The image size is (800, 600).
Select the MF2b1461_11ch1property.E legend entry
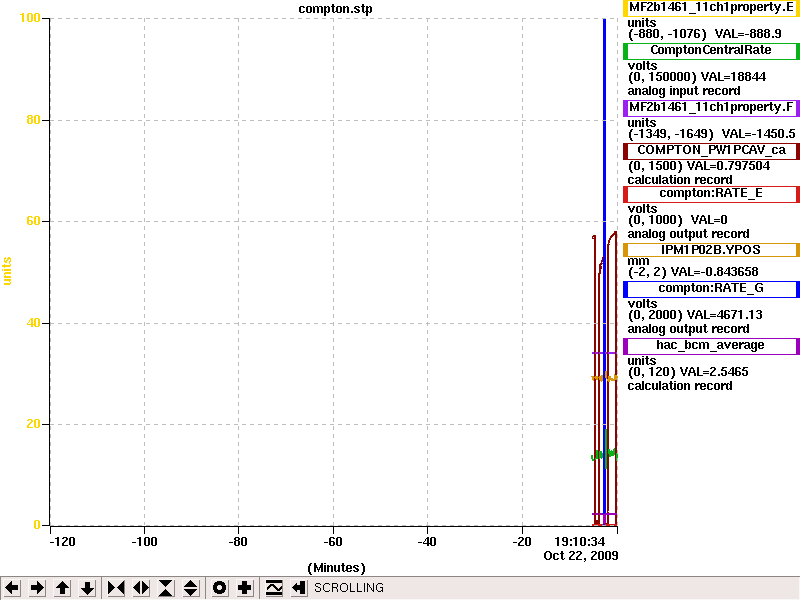pos(711,8)
